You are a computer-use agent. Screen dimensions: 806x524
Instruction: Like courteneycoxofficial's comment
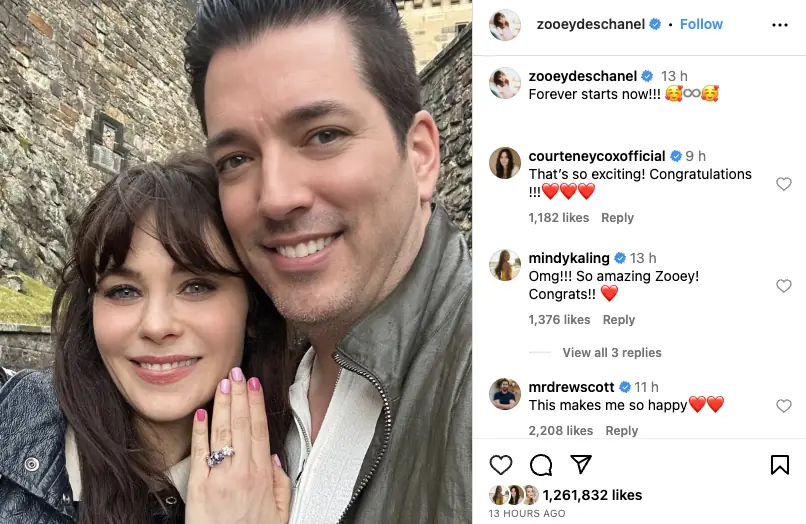(x=783, y=184)
